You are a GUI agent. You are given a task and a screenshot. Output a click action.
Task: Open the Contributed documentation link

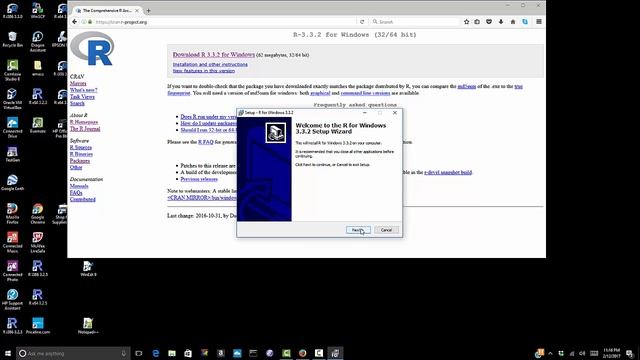click(x=82, y=199)
